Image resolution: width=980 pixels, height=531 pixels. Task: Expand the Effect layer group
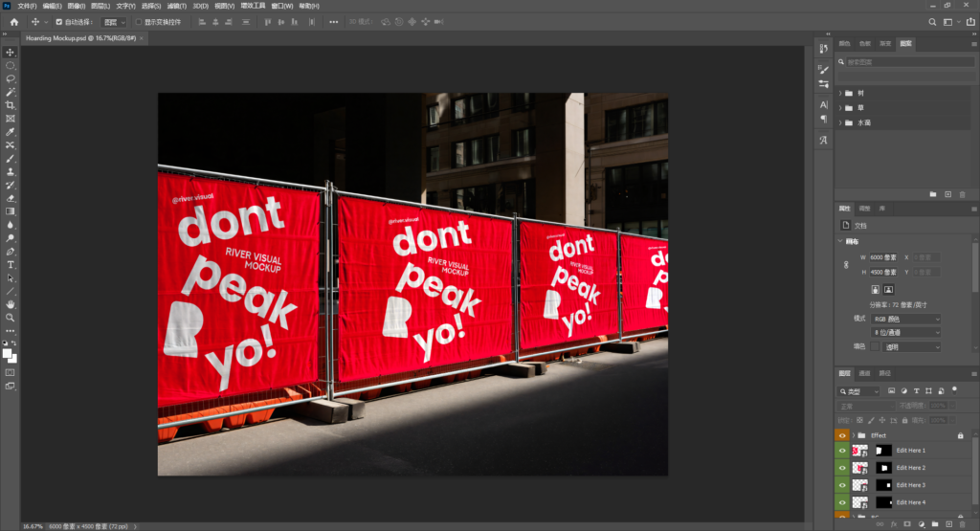point(853,435)
